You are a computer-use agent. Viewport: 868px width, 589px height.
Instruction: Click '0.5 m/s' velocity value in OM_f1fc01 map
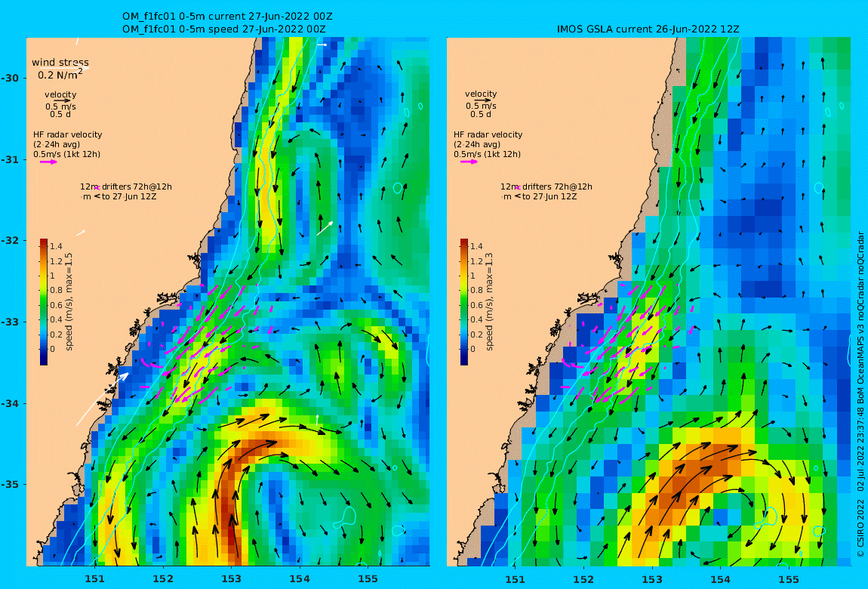coord(61,106)
